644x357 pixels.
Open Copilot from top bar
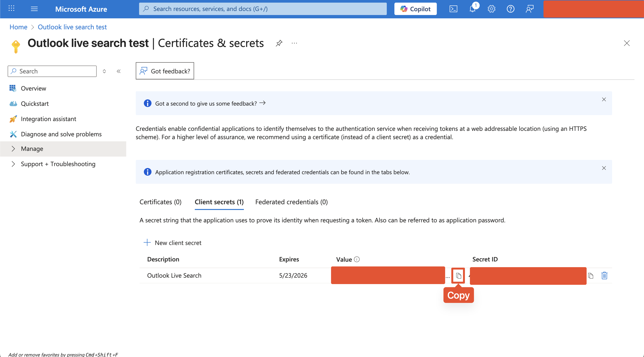point(415,9)
